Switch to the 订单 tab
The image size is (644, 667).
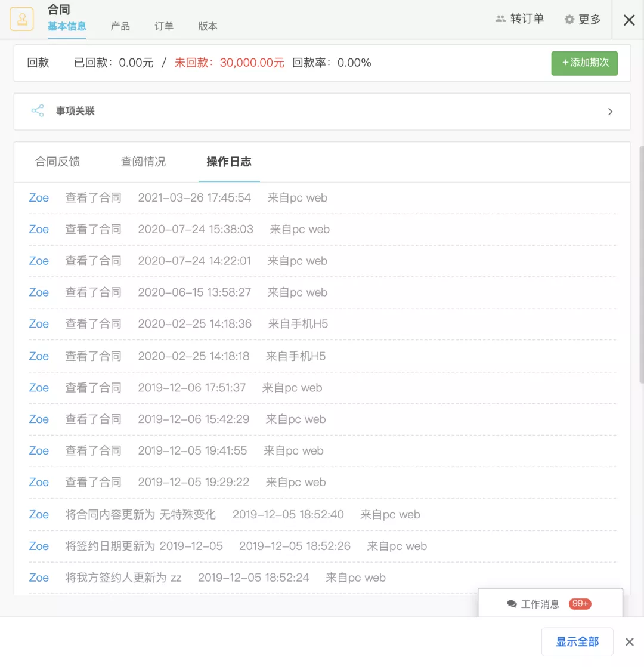(x=163, y=26)
